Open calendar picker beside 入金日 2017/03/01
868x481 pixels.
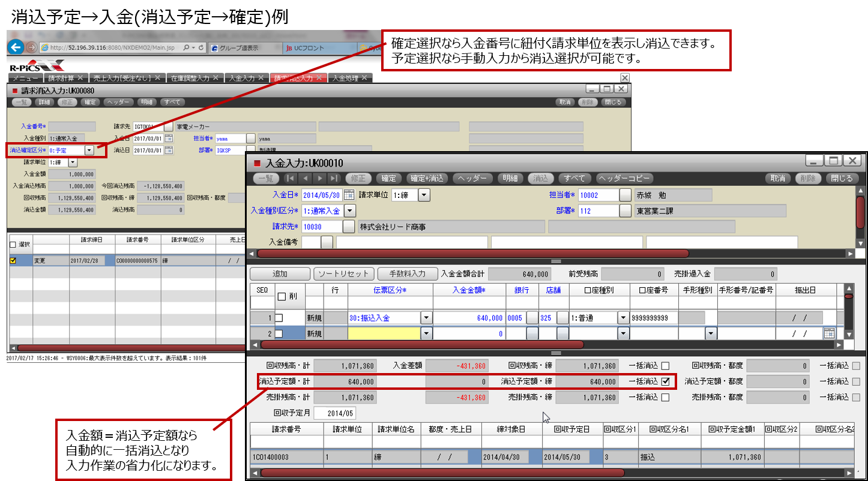point(169,139)
